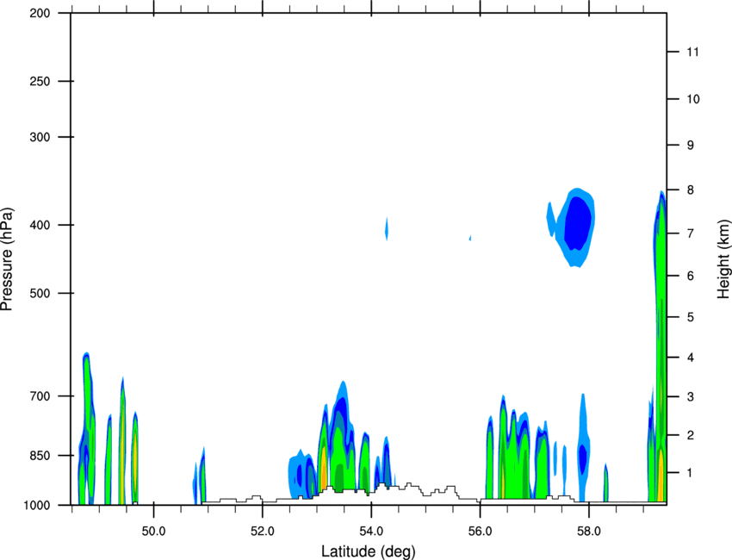The width and height of the screenshot is (732, 560).
Task: Select the 200 pressure tick label
Action: pos(40,14)
